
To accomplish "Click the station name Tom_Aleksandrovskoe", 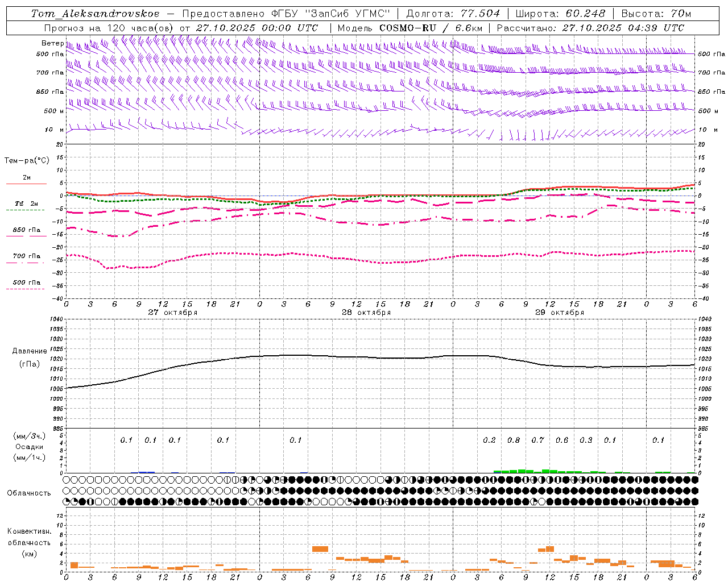I will tap(95, 14).
